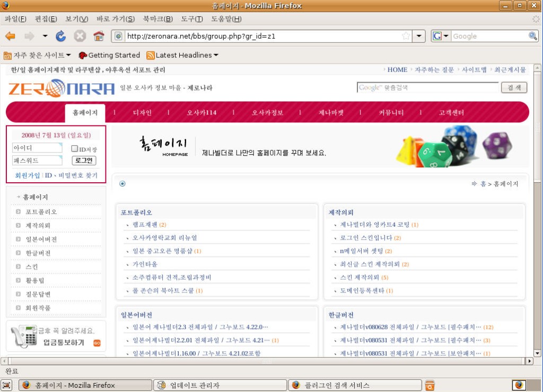Click the 아이디 username input field

click(x=37, y=148)
